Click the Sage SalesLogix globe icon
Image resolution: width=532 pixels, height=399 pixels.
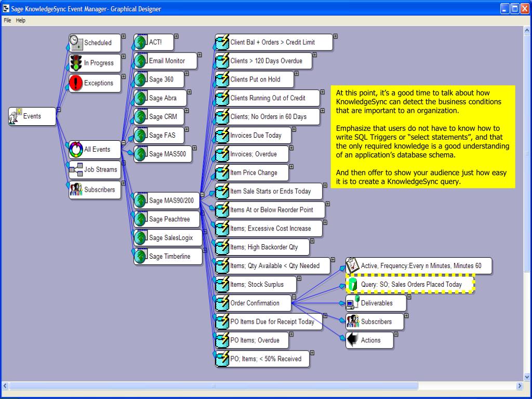140,238
